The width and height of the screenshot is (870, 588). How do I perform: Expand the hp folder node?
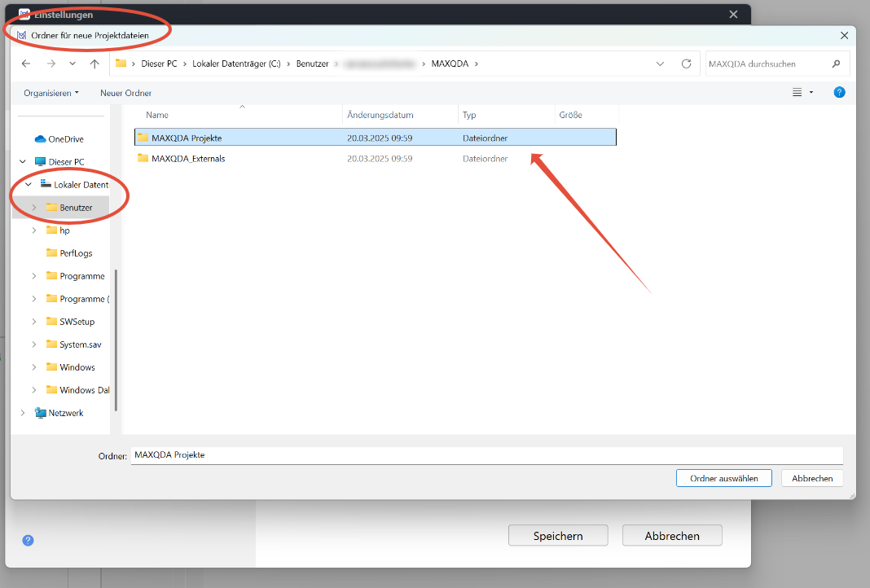pyautogui.click(x=34, y=230)
